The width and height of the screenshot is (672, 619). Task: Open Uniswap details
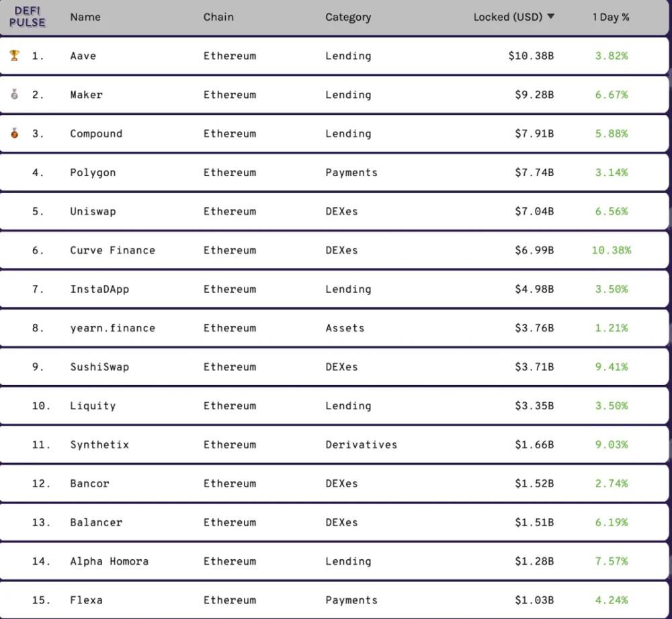pos(93,212)
